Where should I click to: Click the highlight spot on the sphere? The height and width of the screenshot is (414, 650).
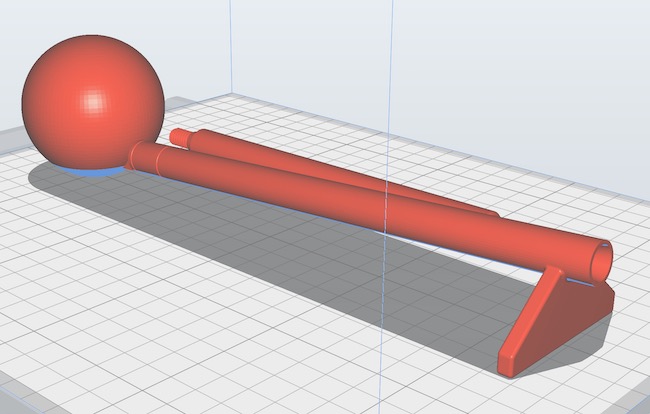point(95,101)
